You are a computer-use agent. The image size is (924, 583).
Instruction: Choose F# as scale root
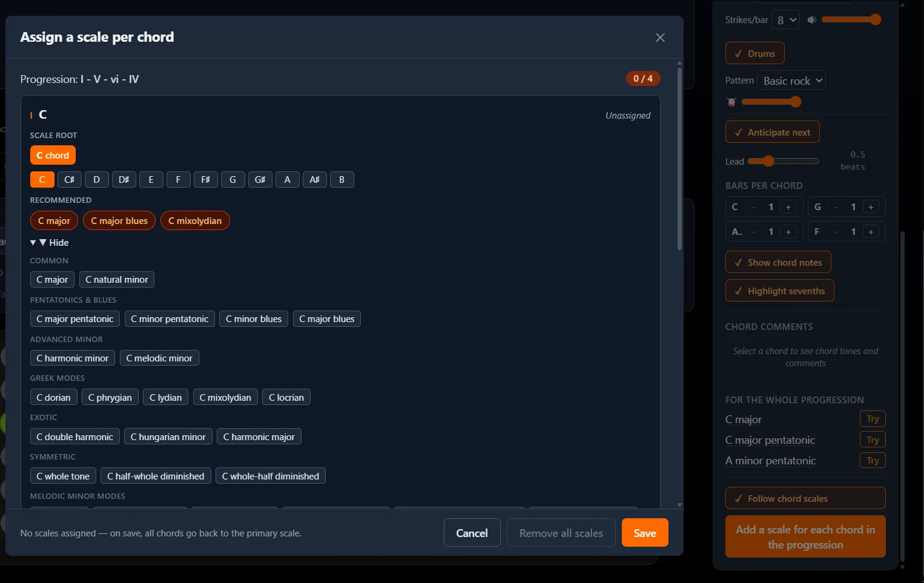pyautogui.click(x=205, y=179)
